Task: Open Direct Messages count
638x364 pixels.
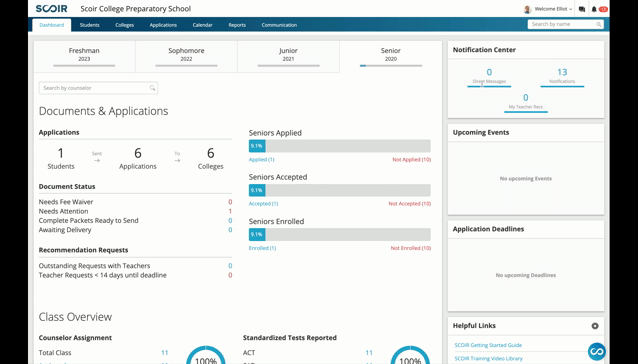Action: (x=489, y=76)
